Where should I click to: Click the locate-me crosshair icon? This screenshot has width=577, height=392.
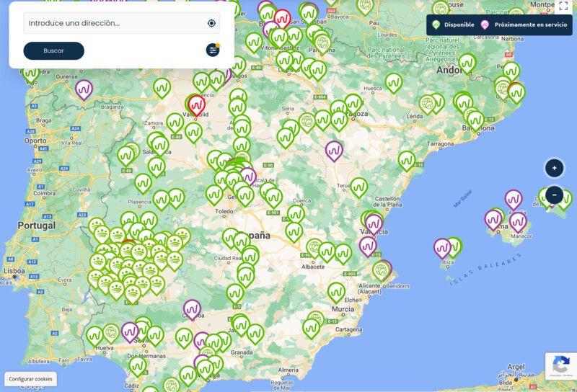(x=211, y=23)
